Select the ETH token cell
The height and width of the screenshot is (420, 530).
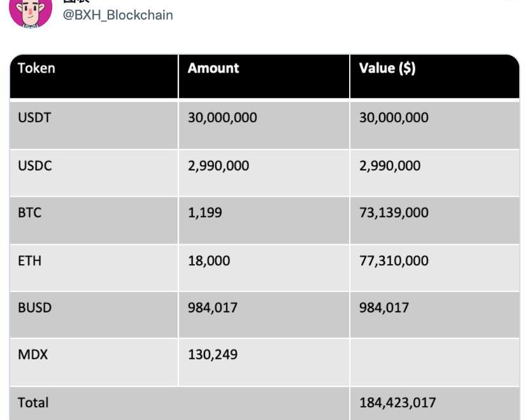tap(94, 268)
